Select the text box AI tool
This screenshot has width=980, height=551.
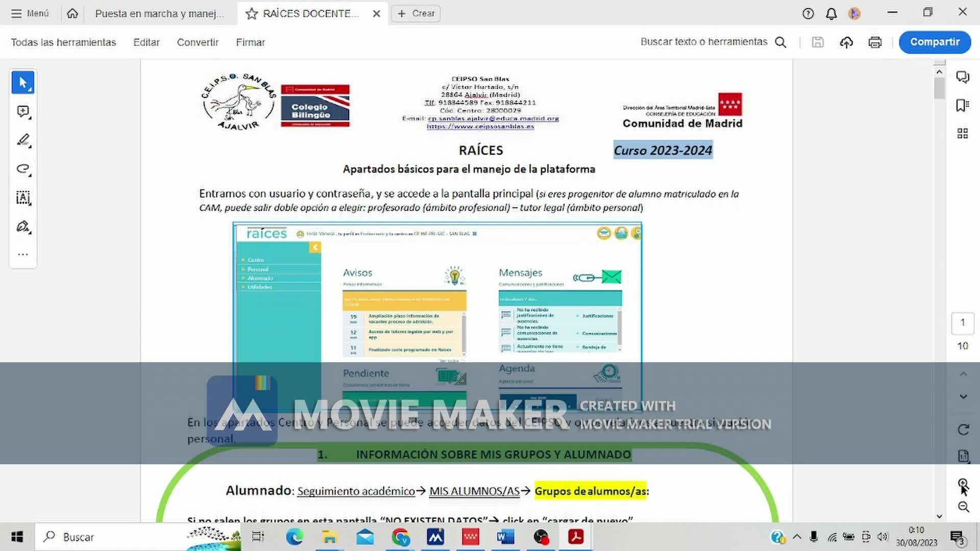pyautogui.click(x=22, y=197)
